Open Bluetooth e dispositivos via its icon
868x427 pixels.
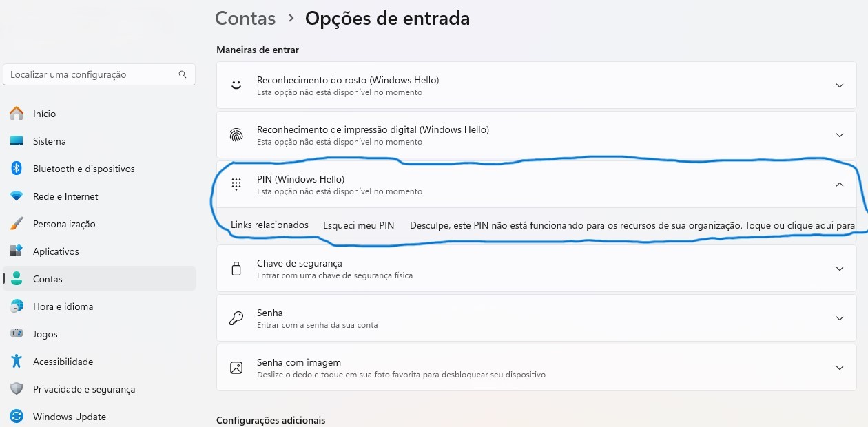pos(17,169)
